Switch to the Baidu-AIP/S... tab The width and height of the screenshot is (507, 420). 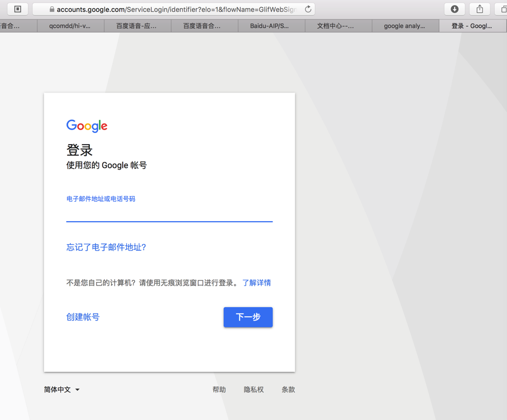pyautogui.click(x=271, y=26)
